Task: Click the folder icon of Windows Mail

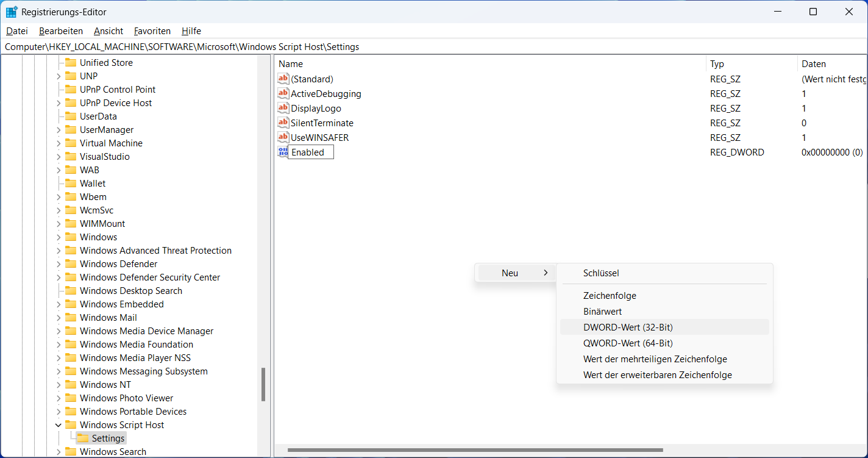Action: coord(71,317)
